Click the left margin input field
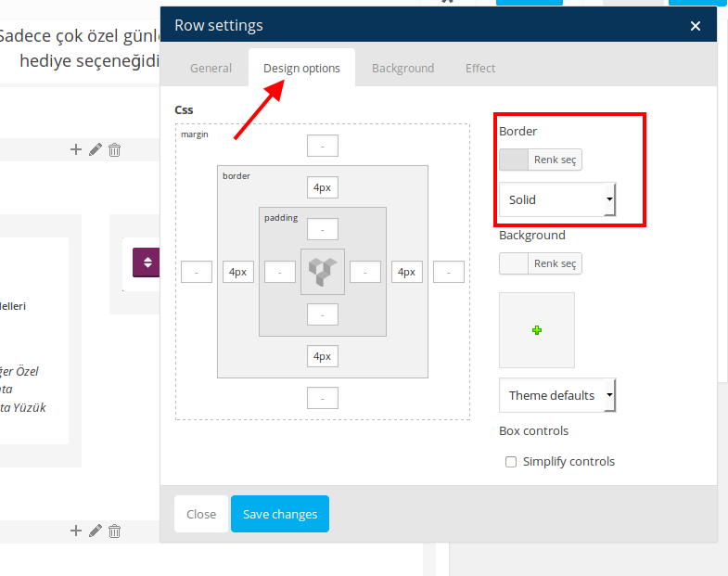 pos(197,272)
